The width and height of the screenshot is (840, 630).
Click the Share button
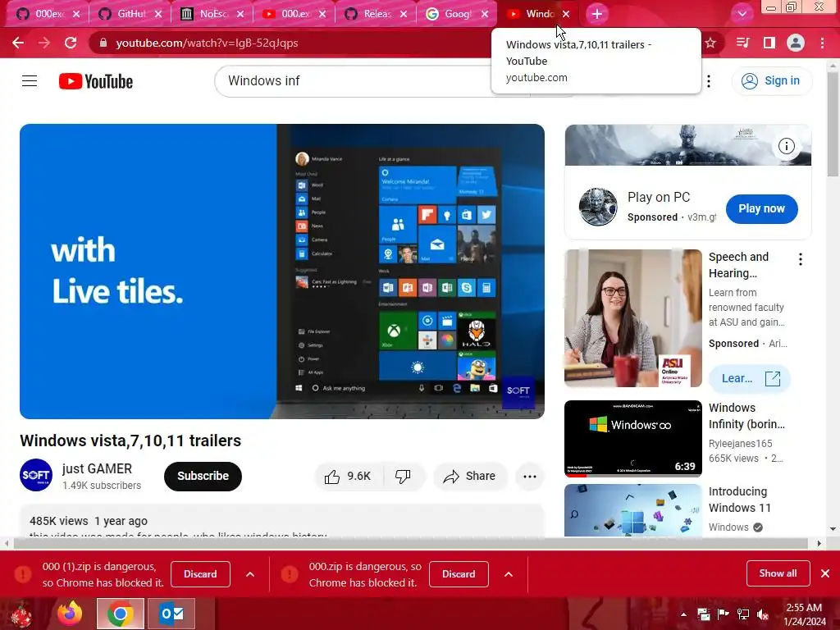(470, 477)
